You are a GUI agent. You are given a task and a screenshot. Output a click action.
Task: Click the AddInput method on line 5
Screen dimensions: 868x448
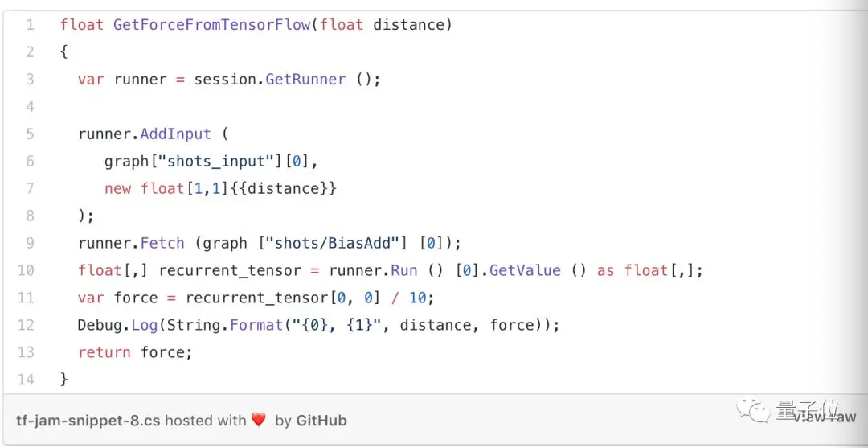pos(175,134)
